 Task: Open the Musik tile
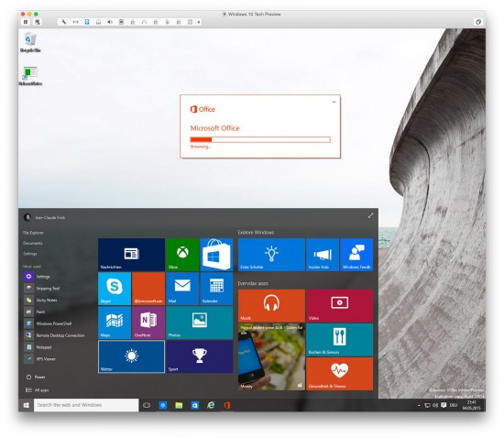coord(271,306)
